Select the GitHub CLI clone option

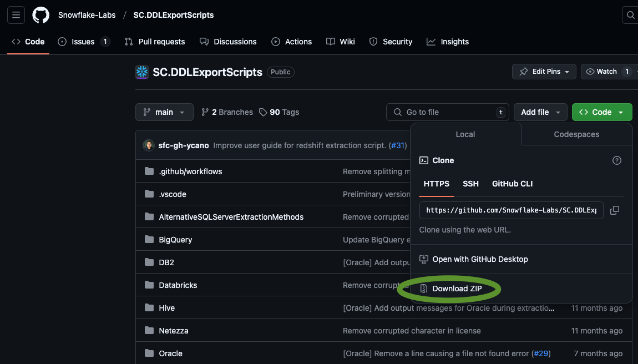click(x=512, y=184)
